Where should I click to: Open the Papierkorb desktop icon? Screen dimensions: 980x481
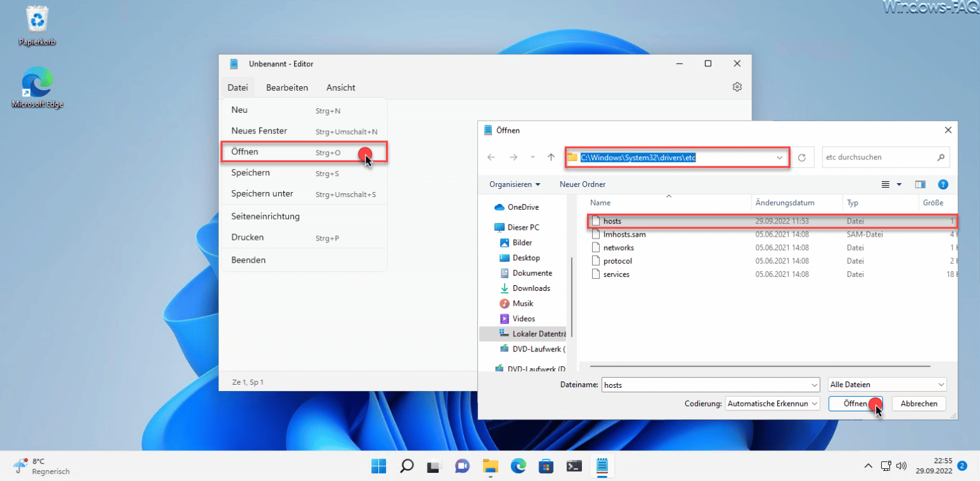pyautogui.click(x=36, y=22)
